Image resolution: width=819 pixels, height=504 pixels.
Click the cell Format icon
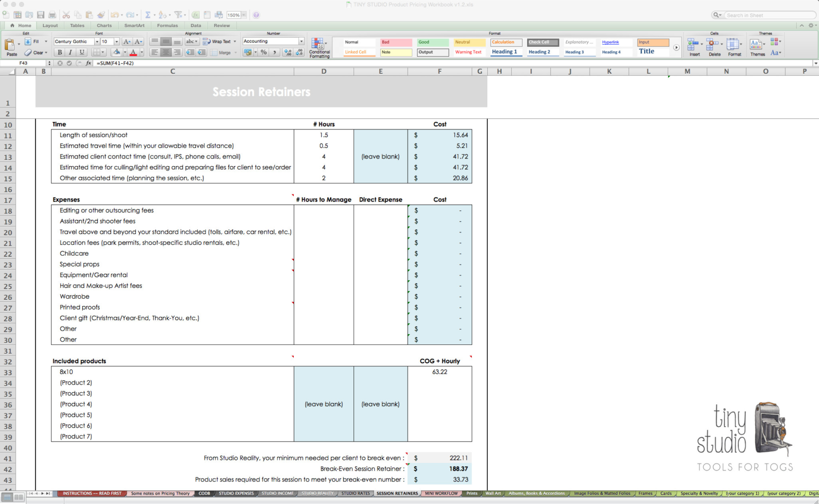pyautogui.click(x=733, y=45)
